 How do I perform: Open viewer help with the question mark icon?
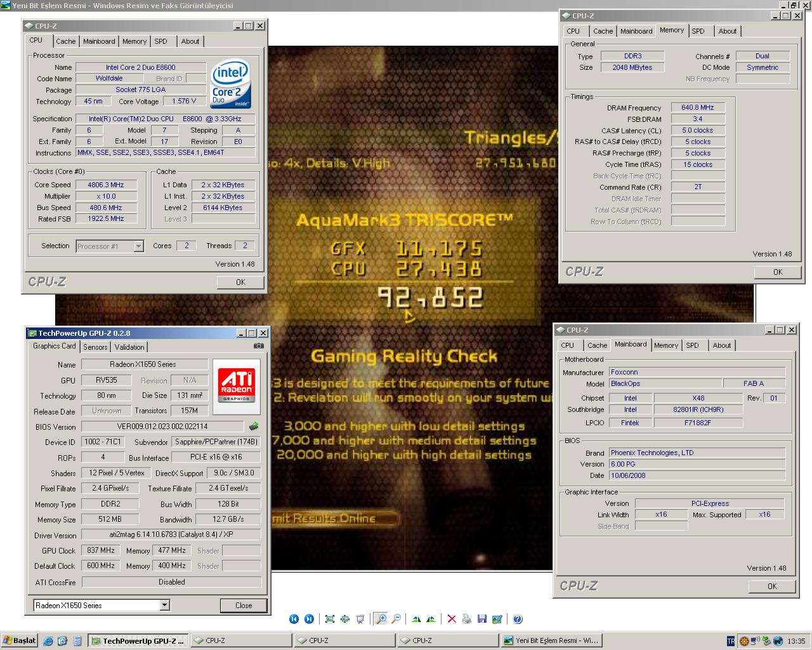pos(518,619)
